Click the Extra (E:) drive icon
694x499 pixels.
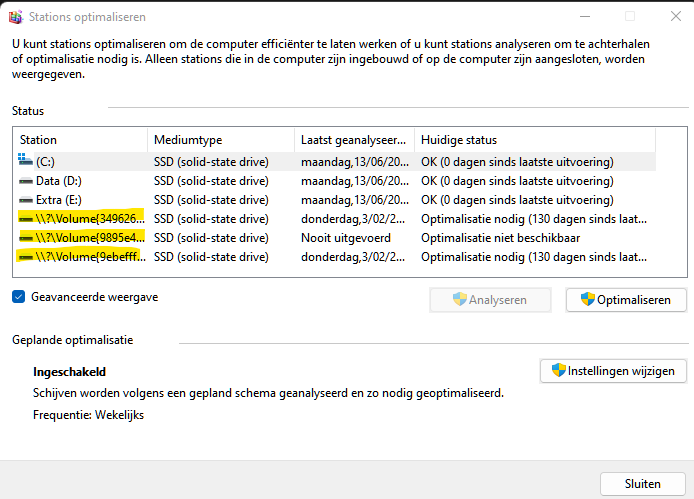point(26,200)
